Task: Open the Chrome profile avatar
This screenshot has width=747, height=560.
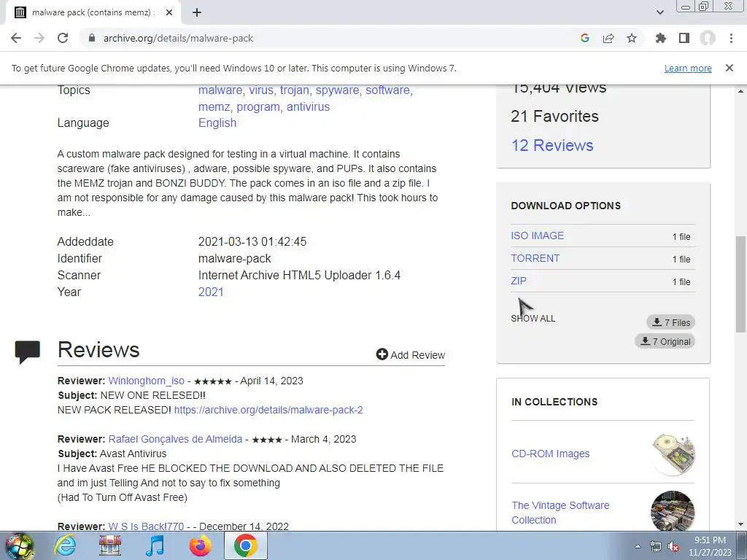Action: click(x=708, y=38)
